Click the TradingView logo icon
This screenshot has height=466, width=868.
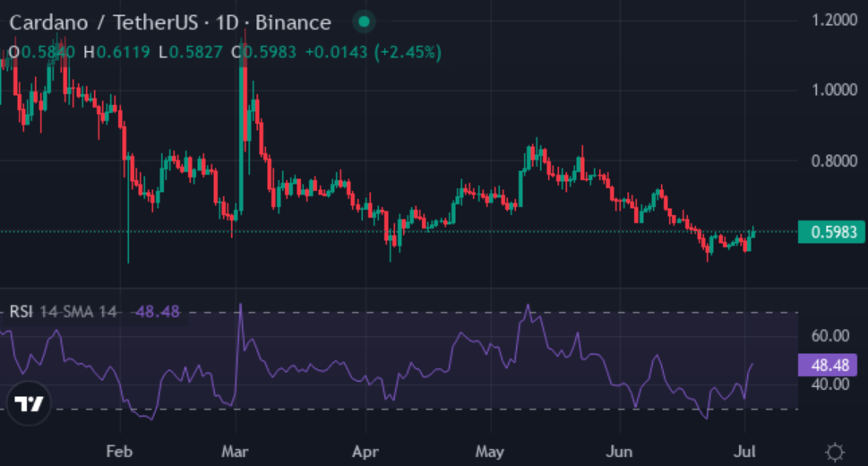point(29,403)
